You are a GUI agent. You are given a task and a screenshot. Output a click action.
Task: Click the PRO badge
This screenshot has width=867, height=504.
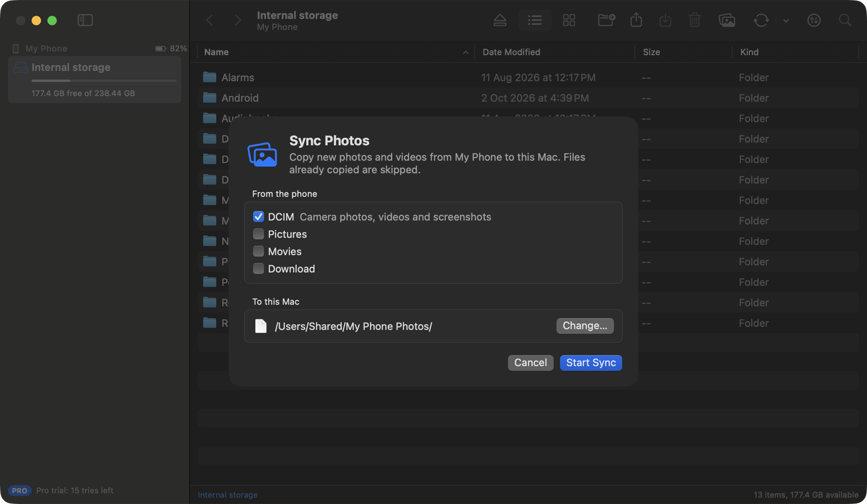point(20,490)
